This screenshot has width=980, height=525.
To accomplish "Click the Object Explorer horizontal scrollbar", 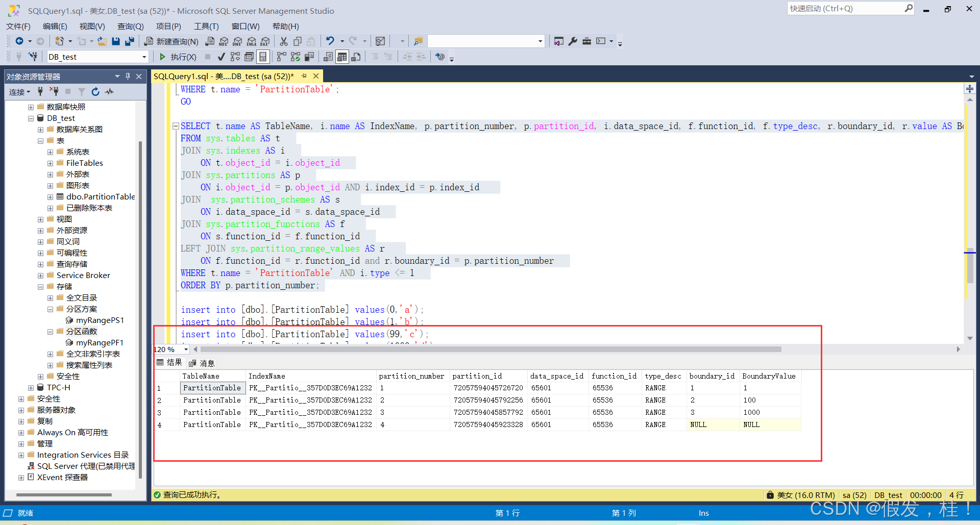I will click(x=64, y=494).
